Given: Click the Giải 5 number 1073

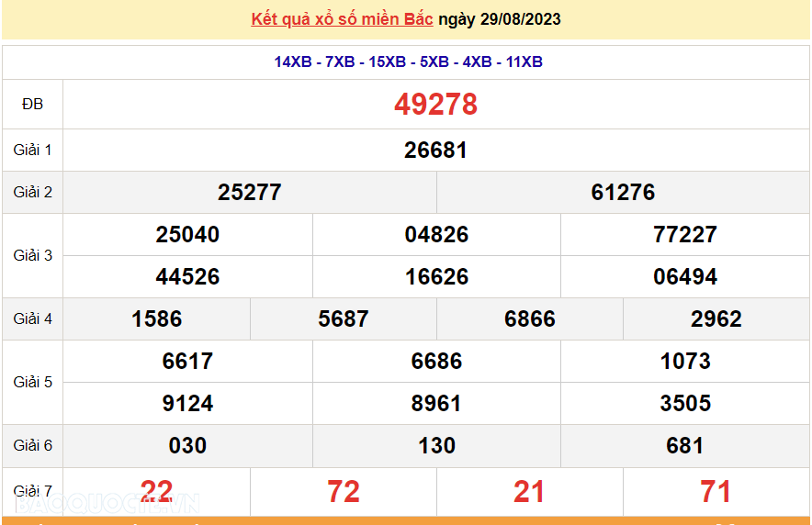Looking at the screenshot, I should tap(685, 361).
